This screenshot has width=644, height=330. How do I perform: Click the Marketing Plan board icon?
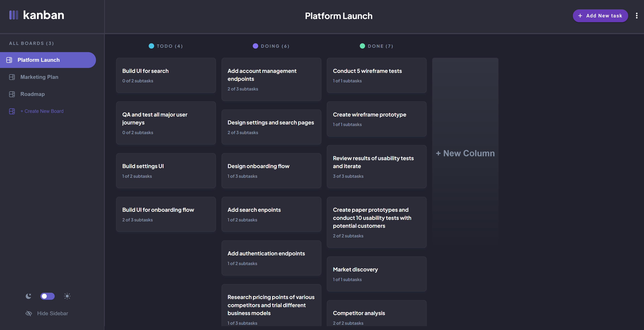click(12, 77)
